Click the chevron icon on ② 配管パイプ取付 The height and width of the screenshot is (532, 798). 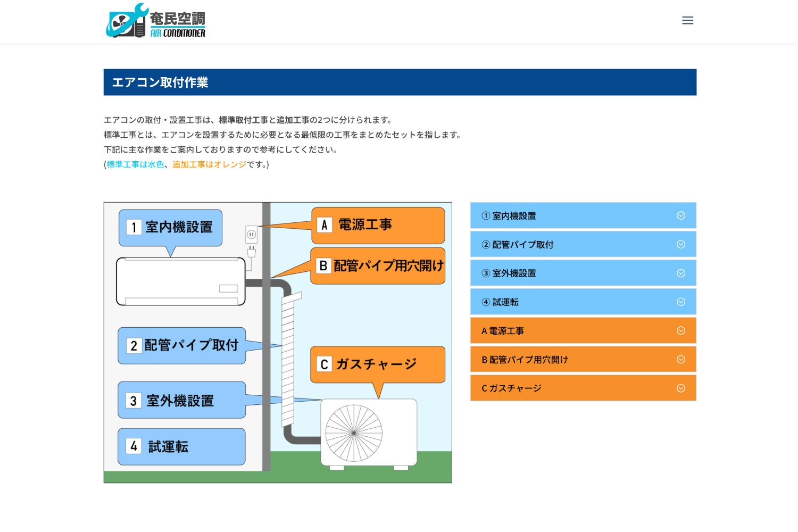[x=681, y=244]
